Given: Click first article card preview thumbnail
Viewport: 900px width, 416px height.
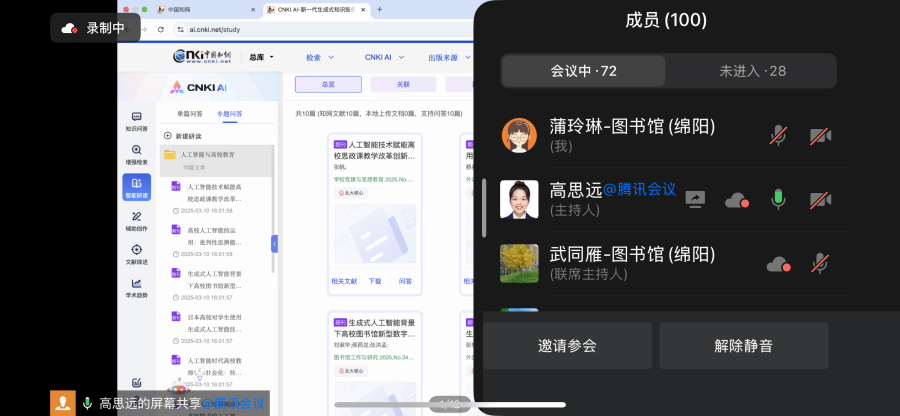Looking at the screenshot, I should (375, 235).
